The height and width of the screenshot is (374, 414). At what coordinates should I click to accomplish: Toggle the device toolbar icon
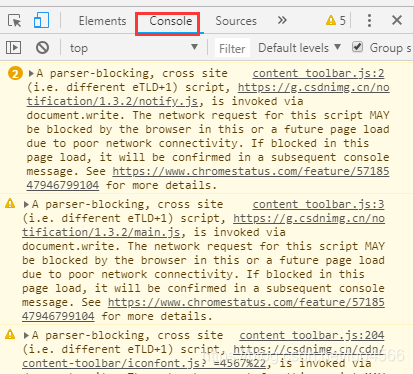(x=41, y=20)
